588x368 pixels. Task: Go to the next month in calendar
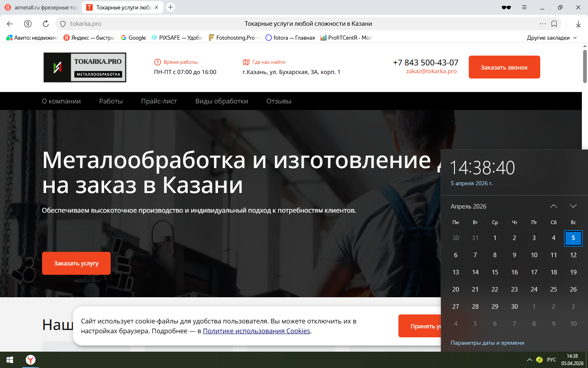[x=573, y=206]
